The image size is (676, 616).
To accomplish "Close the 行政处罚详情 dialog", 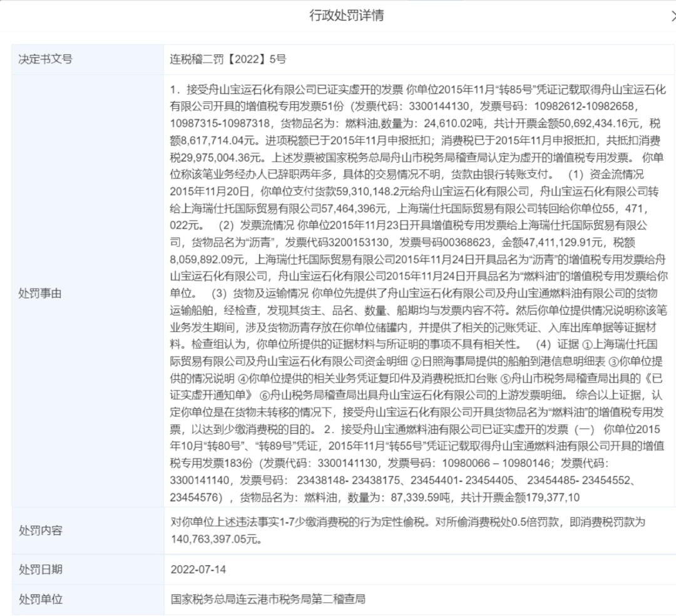I will tap(672, 16).
